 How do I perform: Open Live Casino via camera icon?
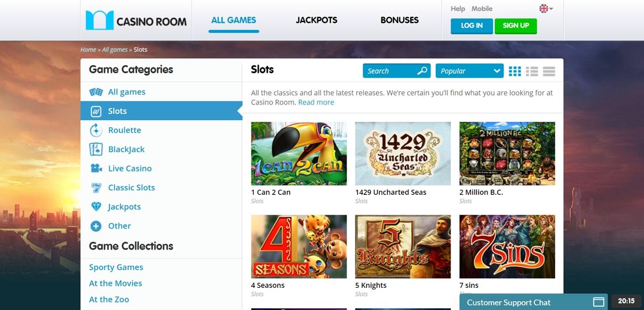(96, 169)
